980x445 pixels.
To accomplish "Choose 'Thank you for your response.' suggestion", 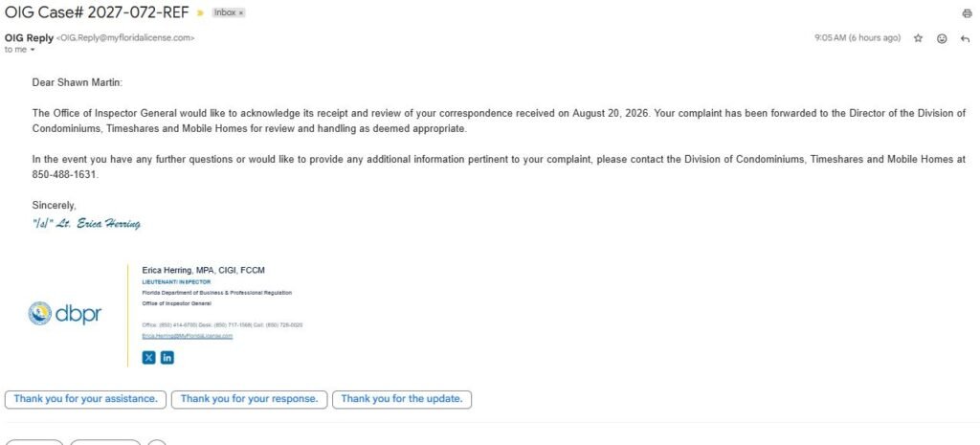I will tap(250, 399).
